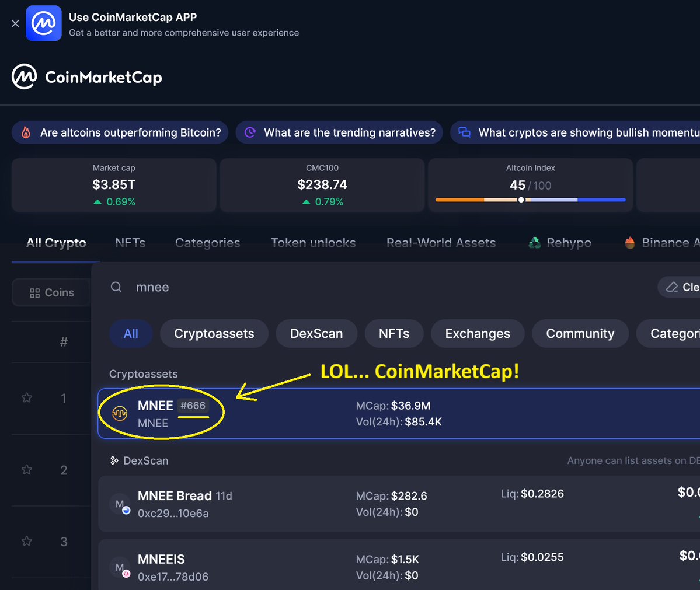Click the 'Cryptoassets' section heading
This screenshot has width=700, height=590.
[143, 374]
